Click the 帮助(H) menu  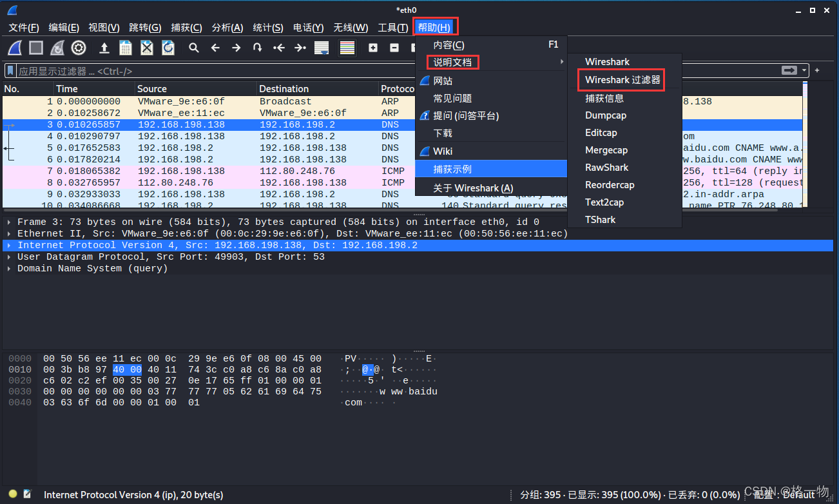point(435,28)
